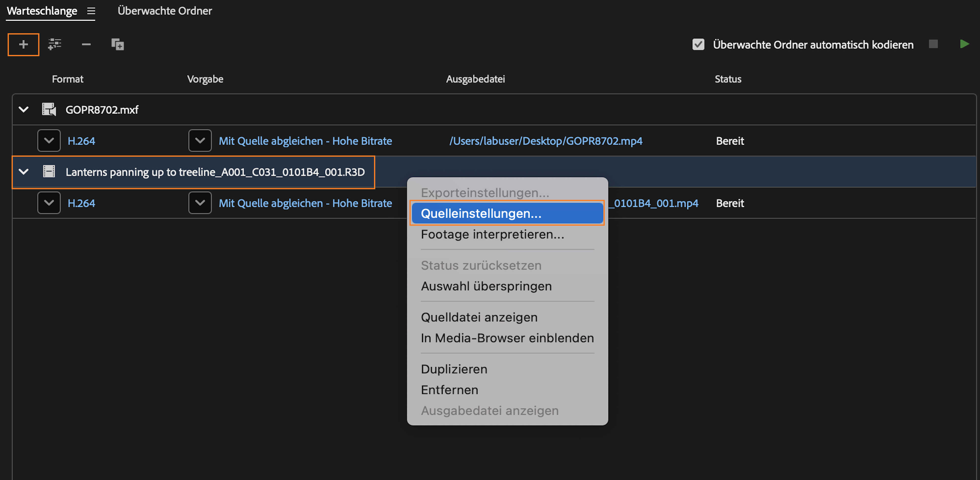Select Footage interpretieren from the context menu

click(x=492, y=235)
